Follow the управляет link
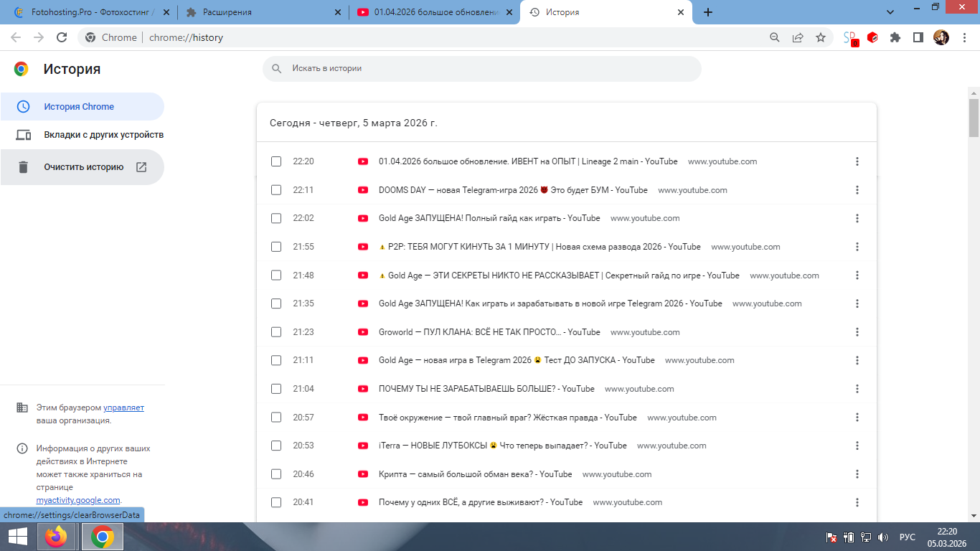The width and height of the screenshot is (980, 551). pyautogui.click(x=123, y=408)
